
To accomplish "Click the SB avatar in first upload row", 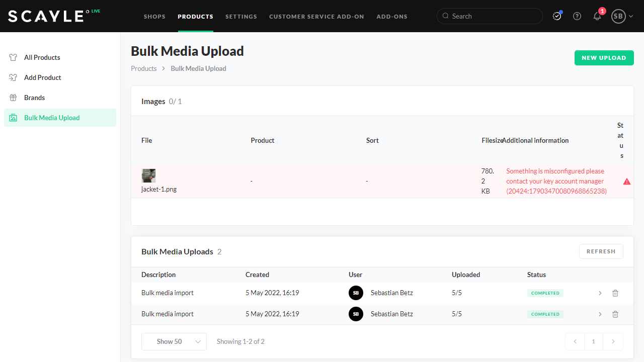I will tap(356, 293).
